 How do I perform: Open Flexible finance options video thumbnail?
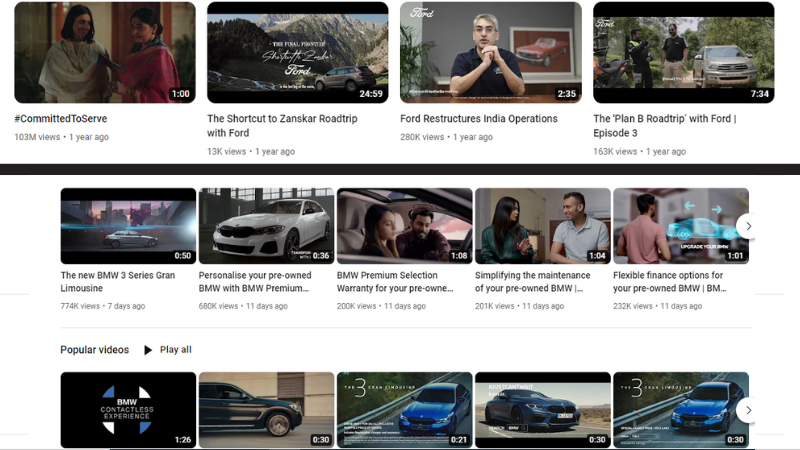[x=681, y=226]
